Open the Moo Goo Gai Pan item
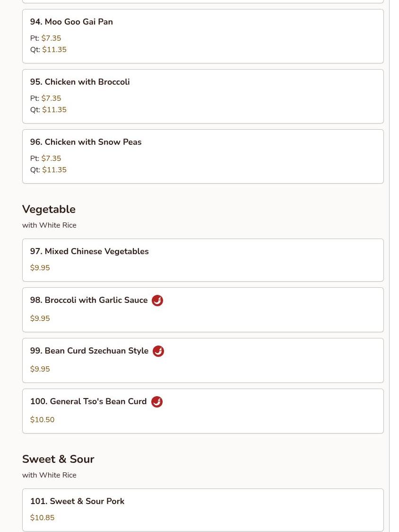The image size is (399, 532). click(x=71, y=22)
